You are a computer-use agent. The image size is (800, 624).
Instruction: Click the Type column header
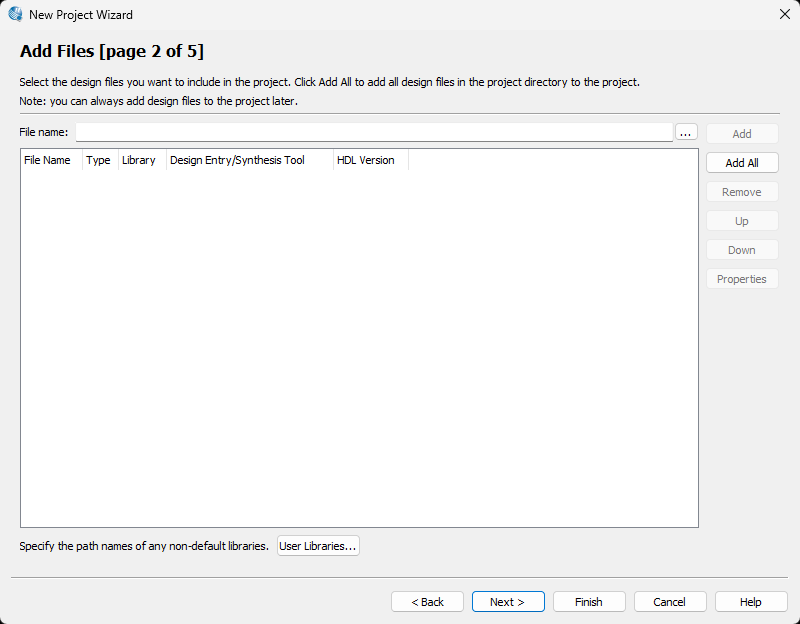(99, 160)
